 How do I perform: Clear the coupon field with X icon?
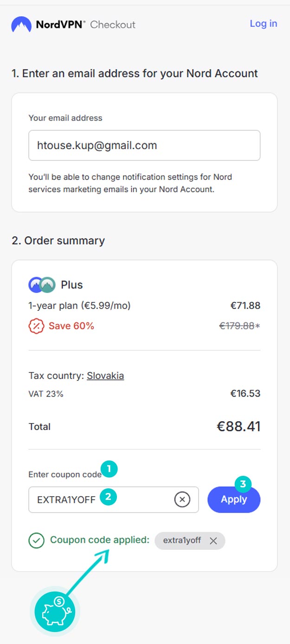[182, 499]
